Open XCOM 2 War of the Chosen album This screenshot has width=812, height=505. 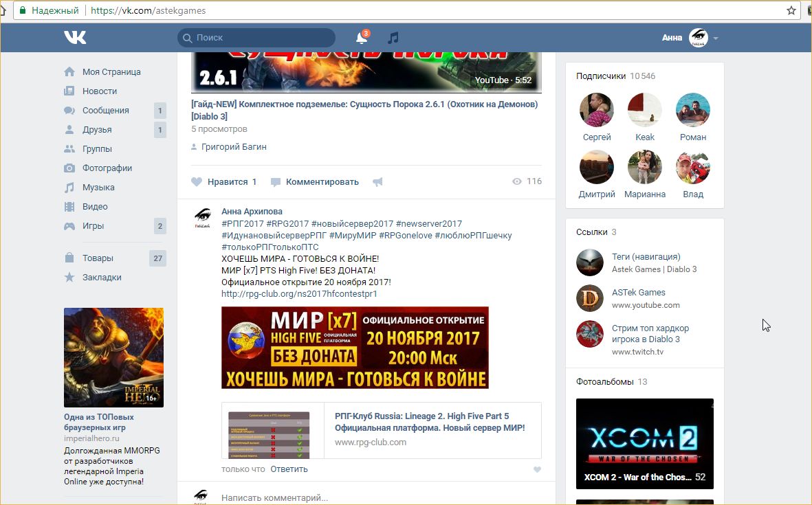pos(645,444)
